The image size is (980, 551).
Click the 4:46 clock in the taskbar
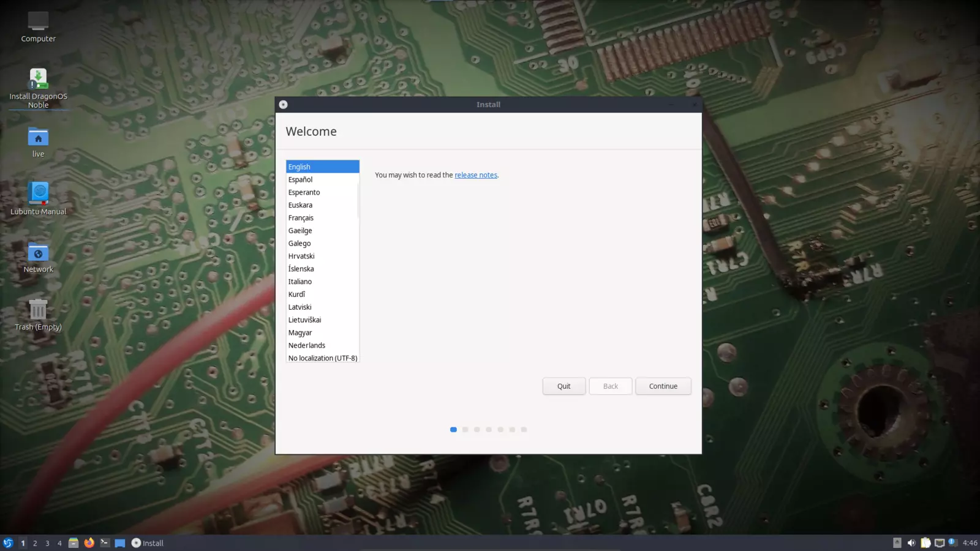click(x=970, y=543)
